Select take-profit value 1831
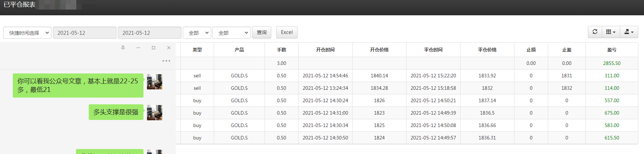 pyautogui.click(x=567, y=76)
